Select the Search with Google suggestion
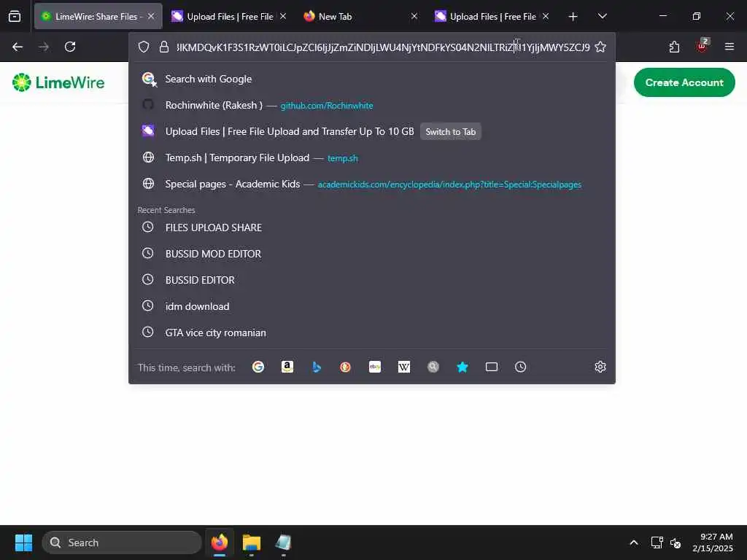 coord(371,79)
